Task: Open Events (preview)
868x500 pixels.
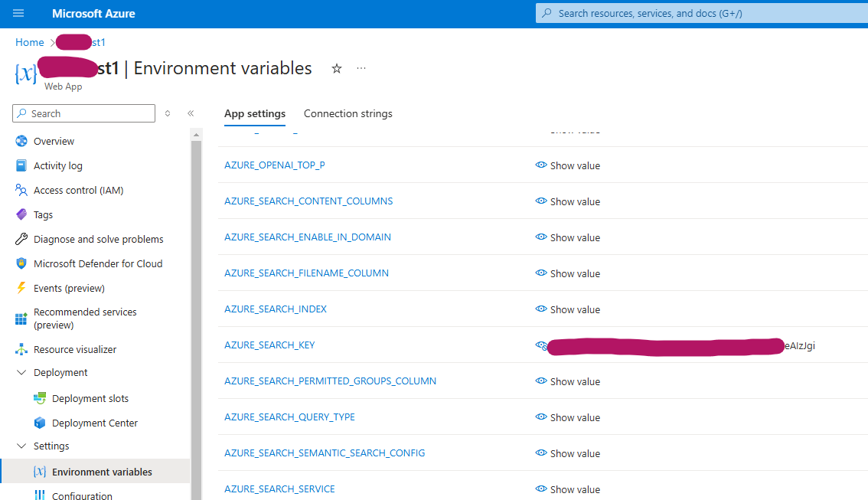Action: (69, 288)
